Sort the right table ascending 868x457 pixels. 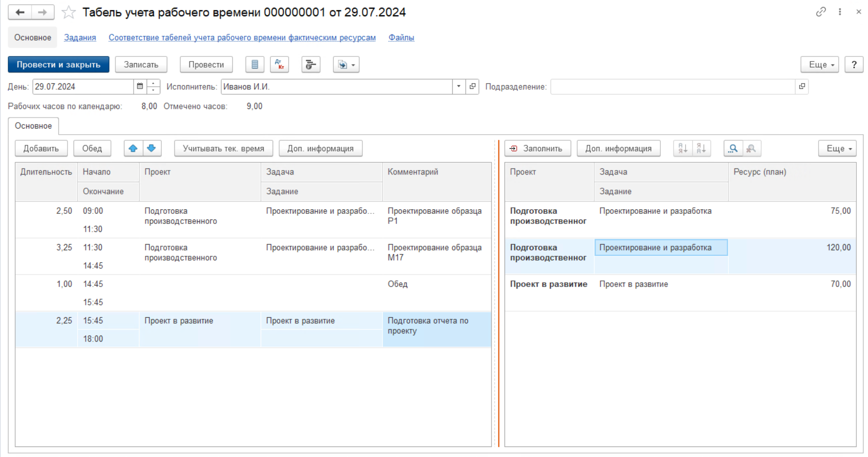tap(683, 148)
